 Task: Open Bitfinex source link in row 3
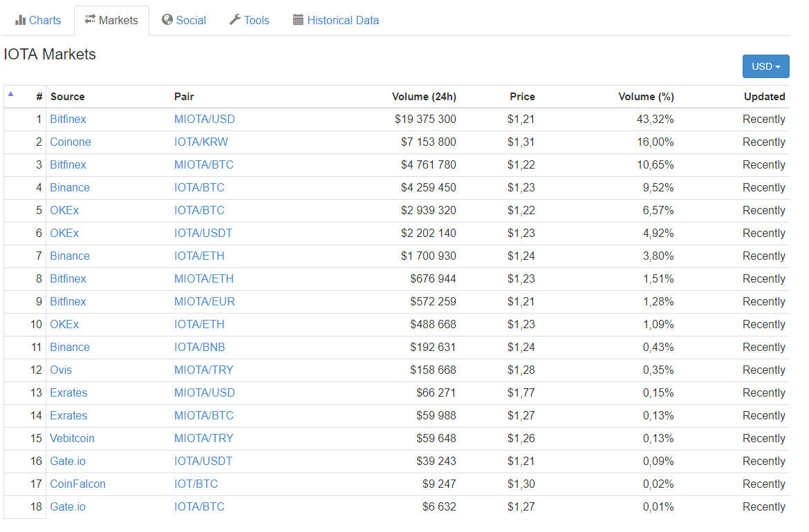tap(68, 165)
